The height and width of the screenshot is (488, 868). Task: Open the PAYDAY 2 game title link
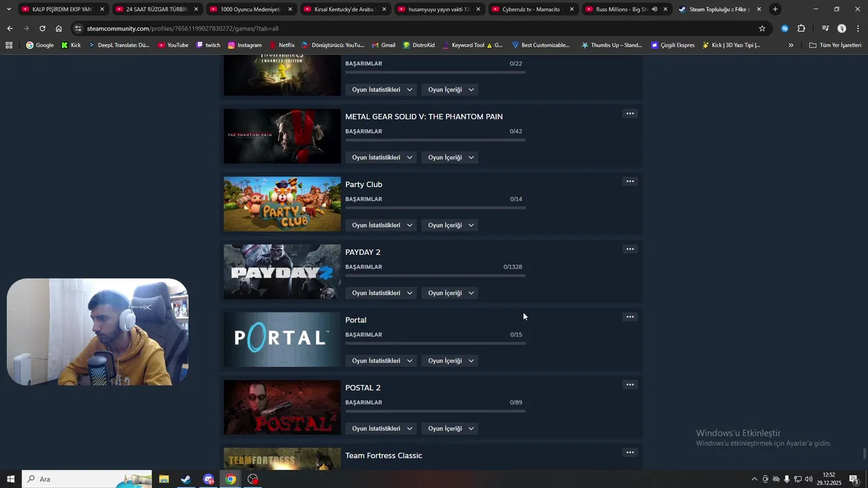pos(363,252)
